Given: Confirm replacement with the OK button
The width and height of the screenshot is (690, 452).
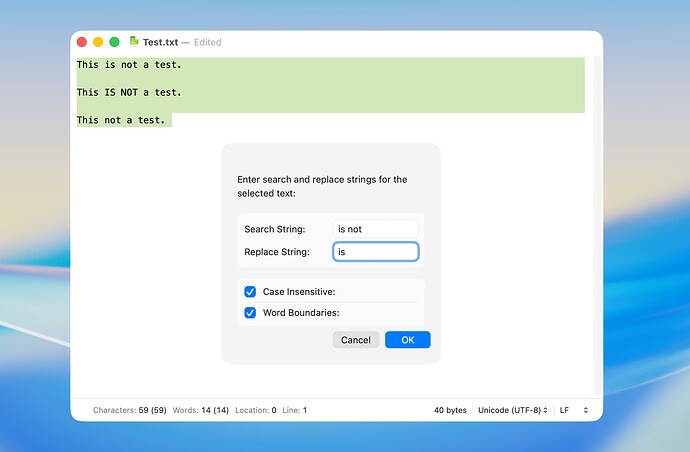Looking at the screenshot, I should (x=407, y=340).
